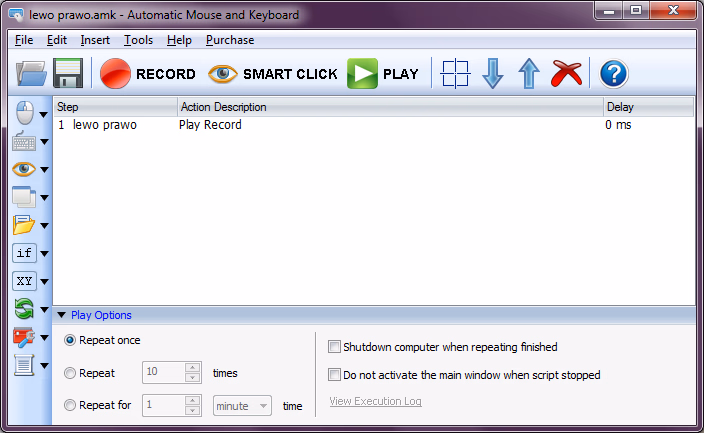Click the Open file folder icon
704x433 pixels.
[32, 74]
